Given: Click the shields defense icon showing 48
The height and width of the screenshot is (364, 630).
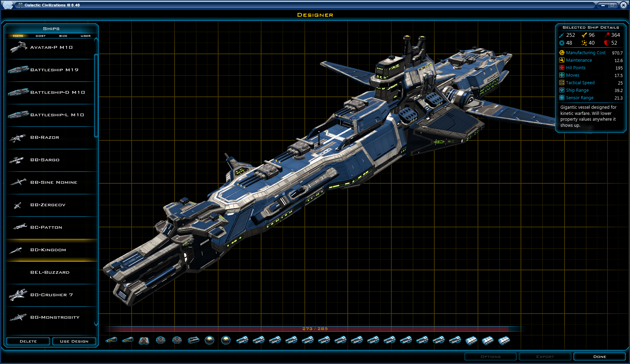Looking at the screenshot, I should coord(561,43).
